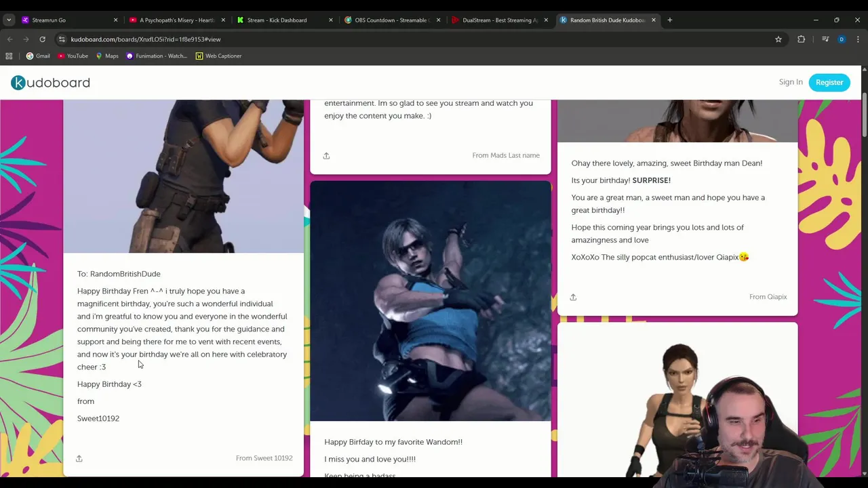
Task: Click the Kudoboard logo
Action: coord(50,83)
